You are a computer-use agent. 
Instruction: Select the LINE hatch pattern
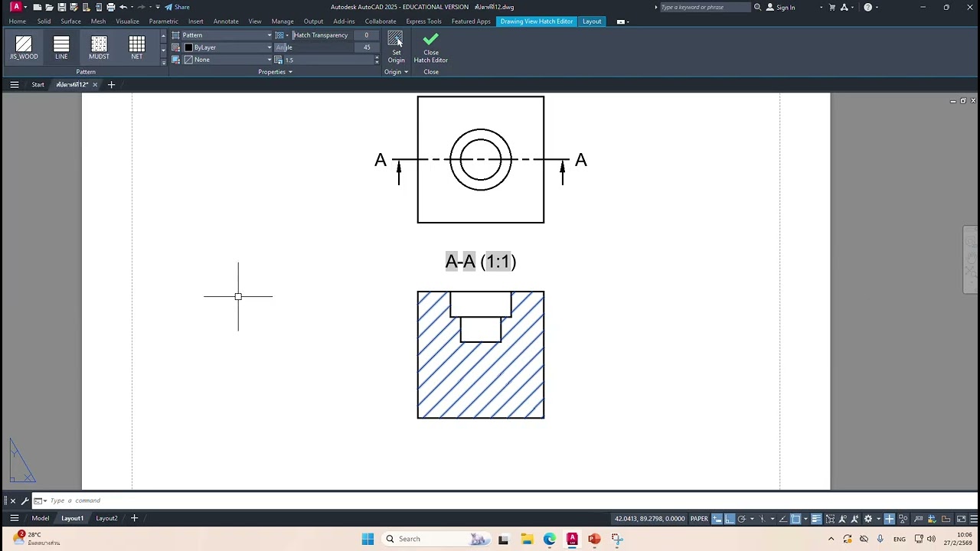pos(61,47)
